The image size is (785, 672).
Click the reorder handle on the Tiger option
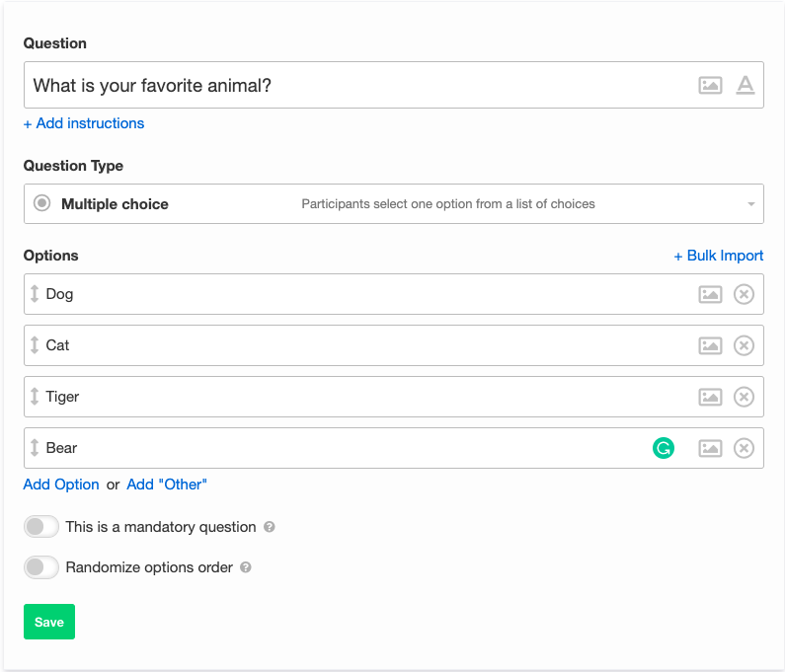tap(35, 397)
